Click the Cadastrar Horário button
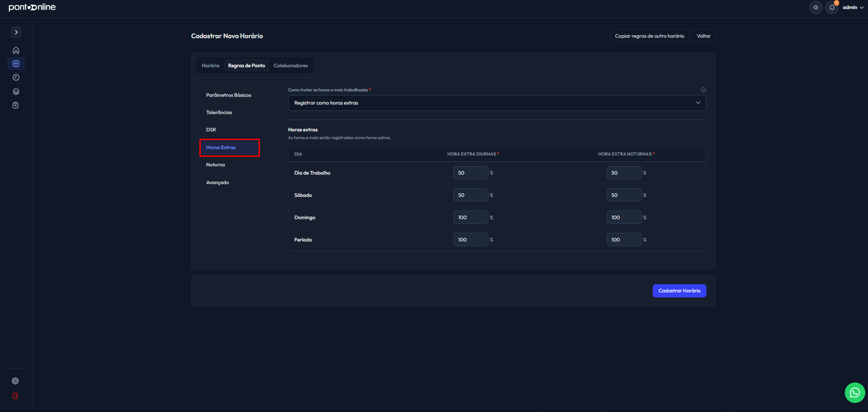 click(x=679, y=291)
